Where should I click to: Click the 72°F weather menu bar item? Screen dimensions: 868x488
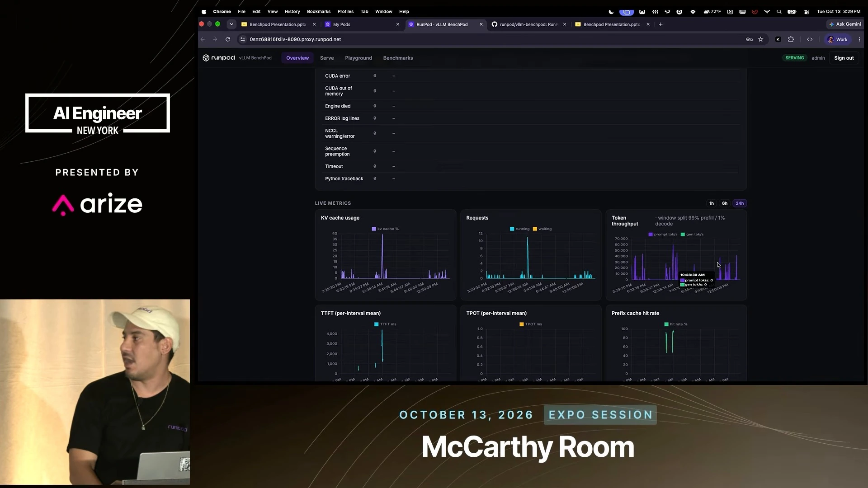point(712,12)
